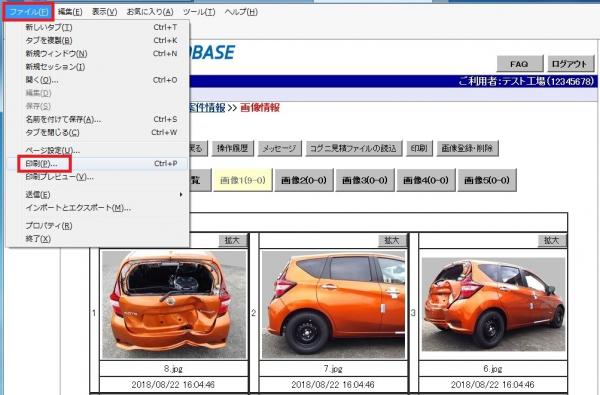This screenshot has width=600, height=395.
Task: Click the 画像情報 breadcrumb text
Action: [x=260, y=108]
